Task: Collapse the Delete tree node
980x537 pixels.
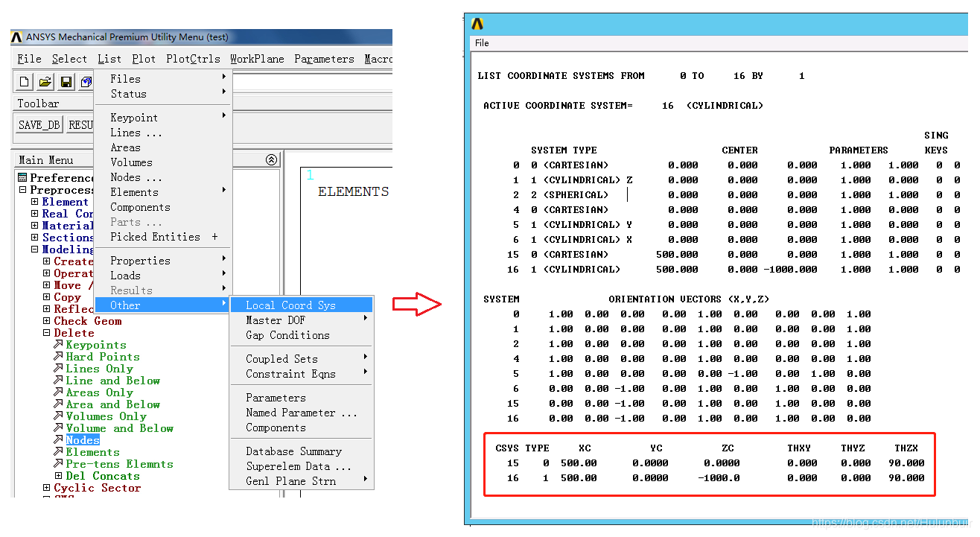Action: 46,333
